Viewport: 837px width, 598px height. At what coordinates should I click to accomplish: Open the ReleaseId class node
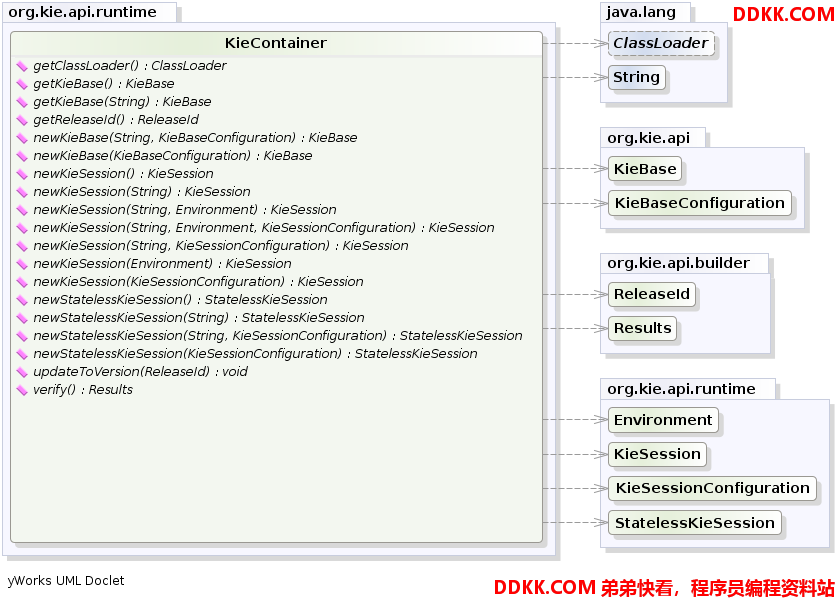pos(652,294)
